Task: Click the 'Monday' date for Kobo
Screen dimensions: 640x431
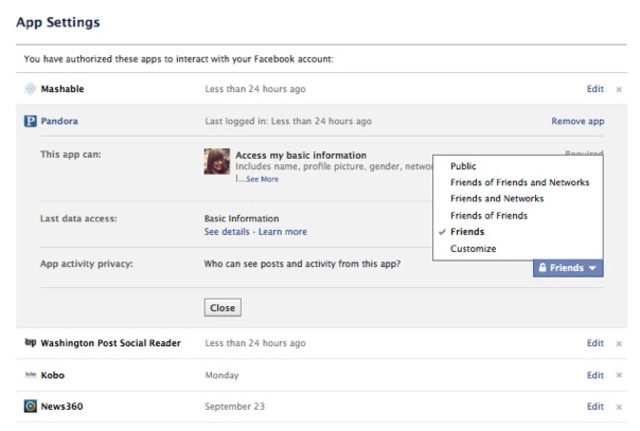Action: tap(222, 375)
